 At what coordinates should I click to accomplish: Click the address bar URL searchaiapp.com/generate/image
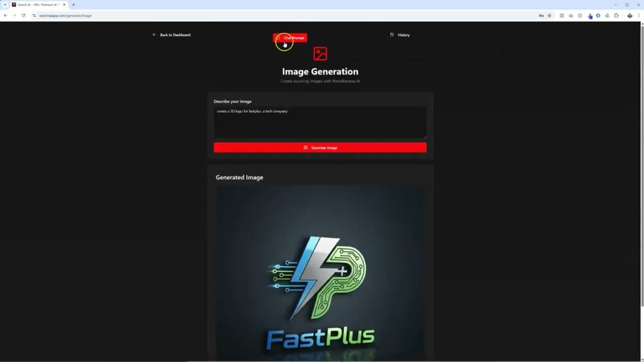(x=65, y=16)
